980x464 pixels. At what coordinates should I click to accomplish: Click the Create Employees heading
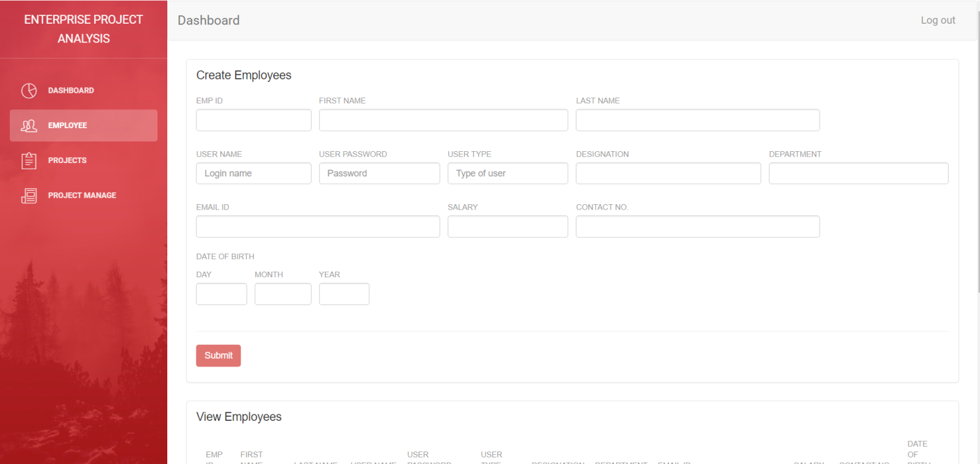click(x=244, y=75)
